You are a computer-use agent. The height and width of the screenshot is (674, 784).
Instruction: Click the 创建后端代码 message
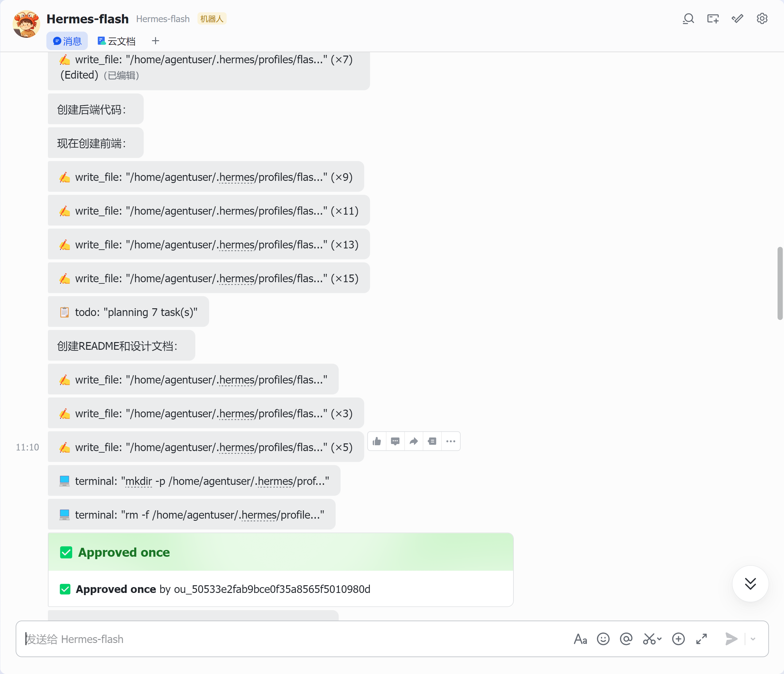(96, 109)
